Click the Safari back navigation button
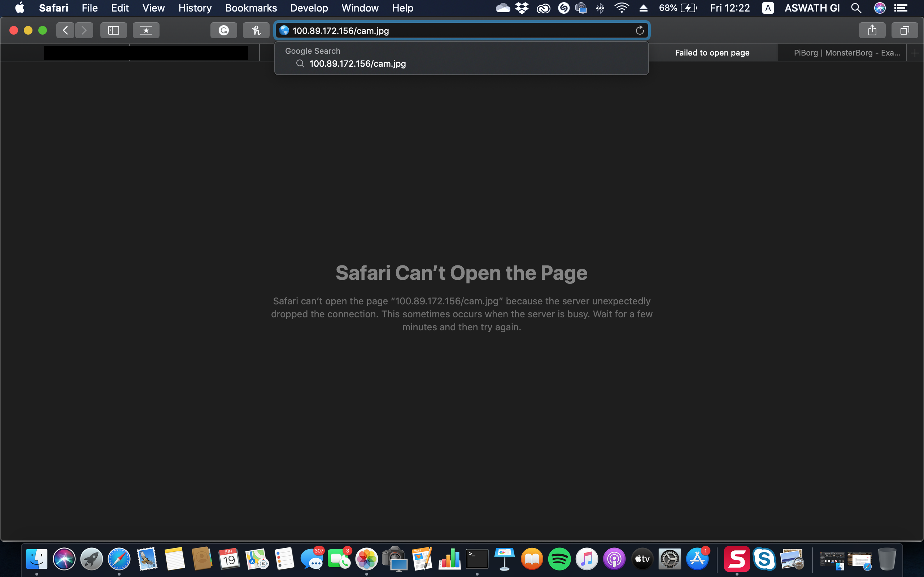The width and height of the screenshot is (924, 577). [65, 30]
